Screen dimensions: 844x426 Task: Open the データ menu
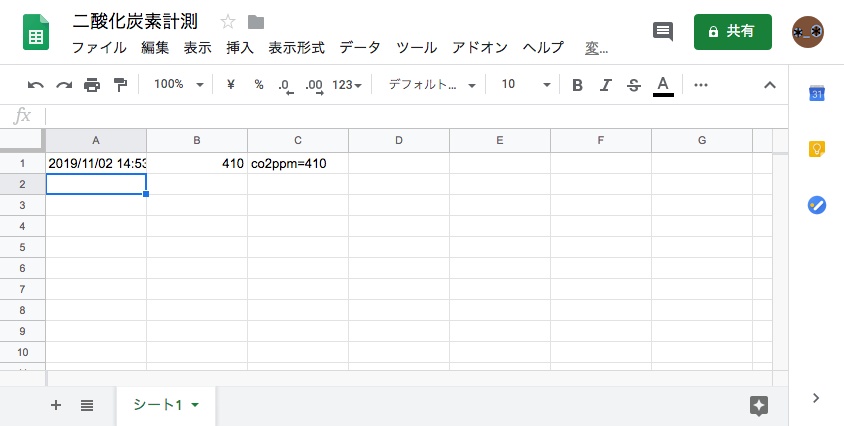point(359,47)
